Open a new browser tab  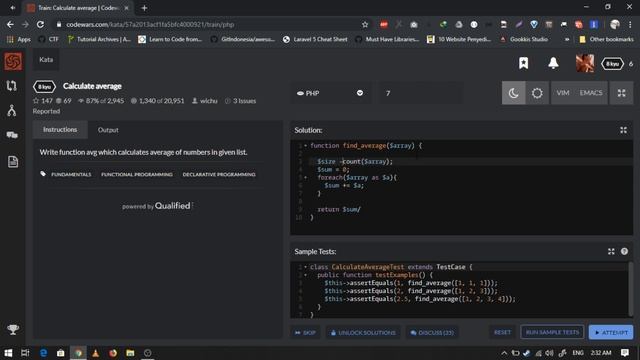[x=144, y=8]
